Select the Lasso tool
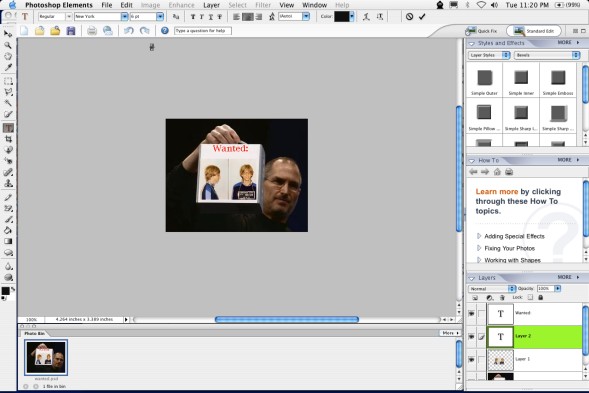 point(8,92)
